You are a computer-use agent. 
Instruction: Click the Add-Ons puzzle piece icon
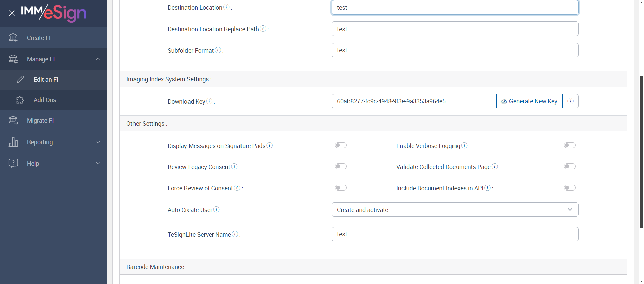pos(20,100)
